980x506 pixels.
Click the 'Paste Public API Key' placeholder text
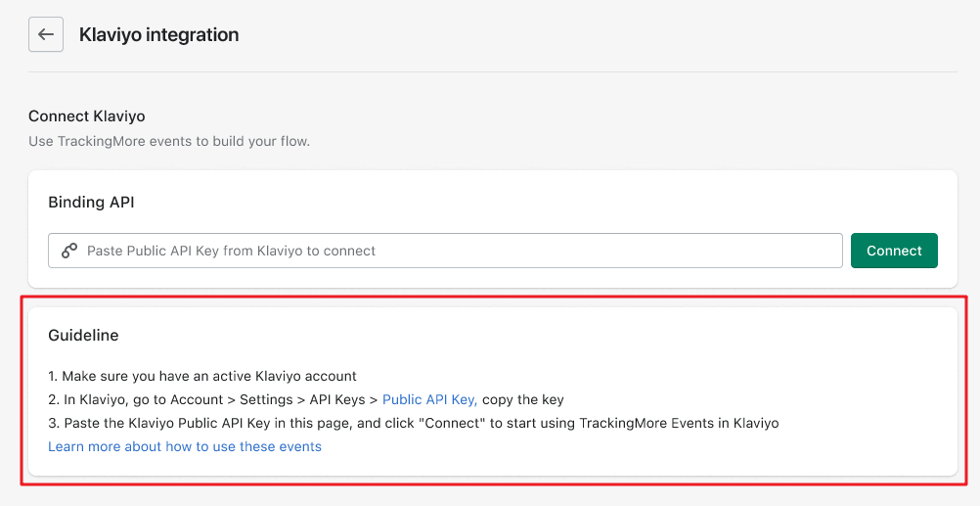point(231,251)
